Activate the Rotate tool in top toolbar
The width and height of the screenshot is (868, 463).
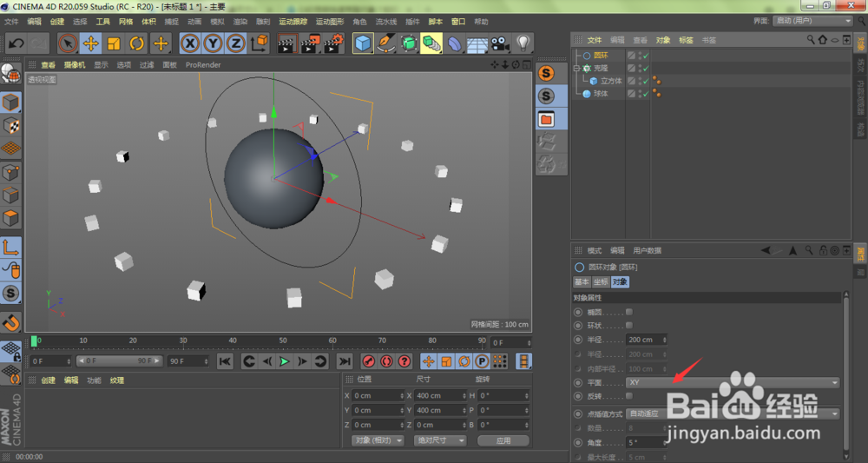tap(137, 43)
